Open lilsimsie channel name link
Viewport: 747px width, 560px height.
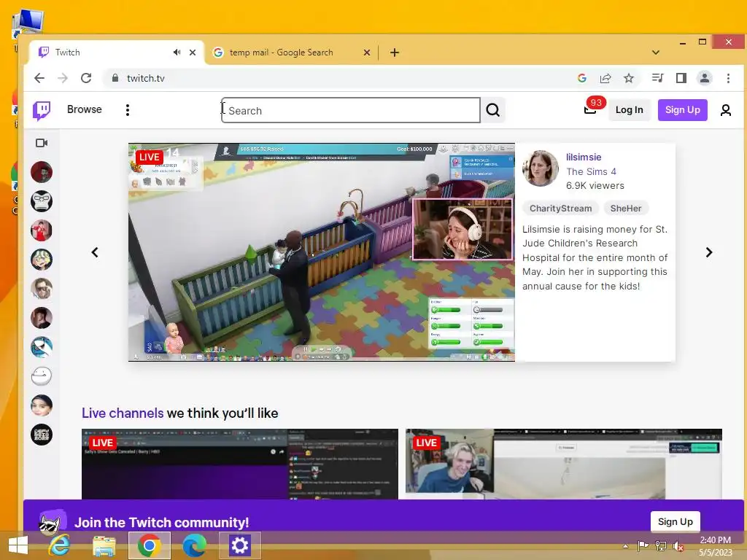[584, 157]
